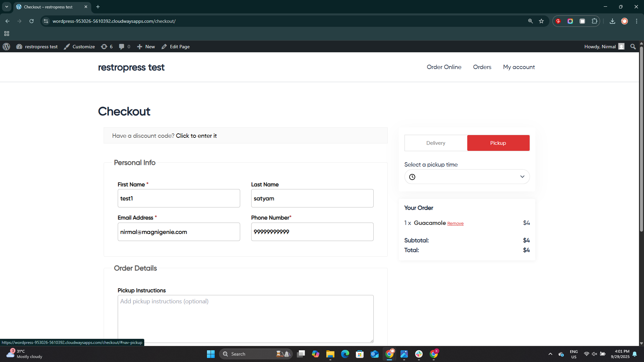The height and width of the screenshot is (362, 644).
Task: Select the Pickup option
Action: pos(498,143)
